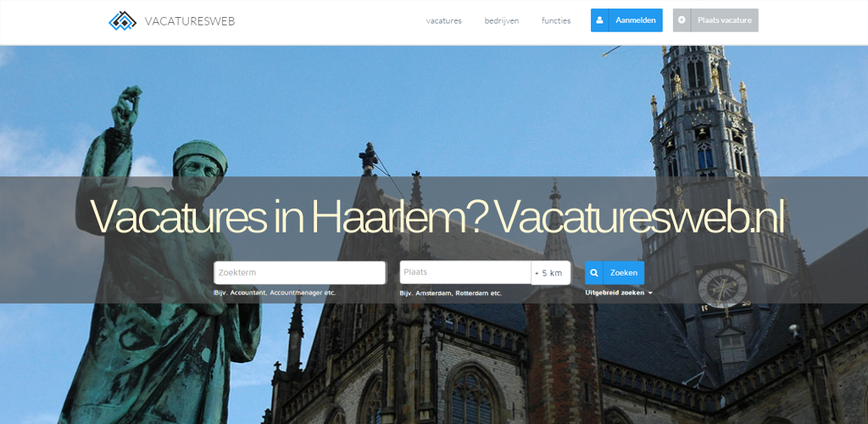Viewport: 868px width, 424px height.
Task: Go to the functies menu item
Action: [x=556, y=20]
